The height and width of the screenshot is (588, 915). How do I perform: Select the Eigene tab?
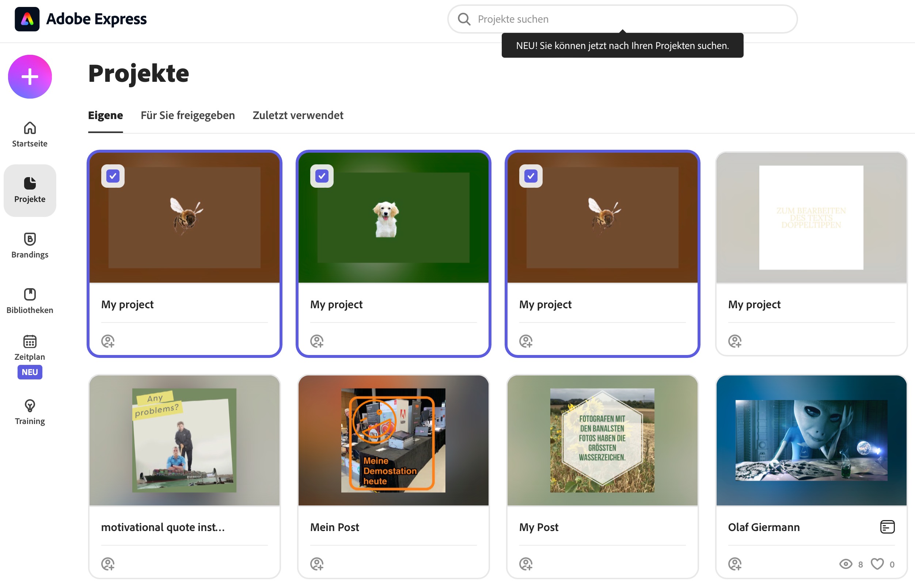coord(106,115)
